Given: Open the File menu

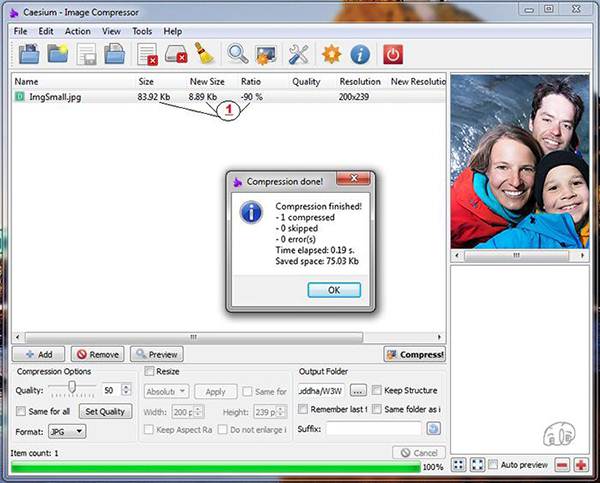Looking at the screenshot, I should click(20, 31).
